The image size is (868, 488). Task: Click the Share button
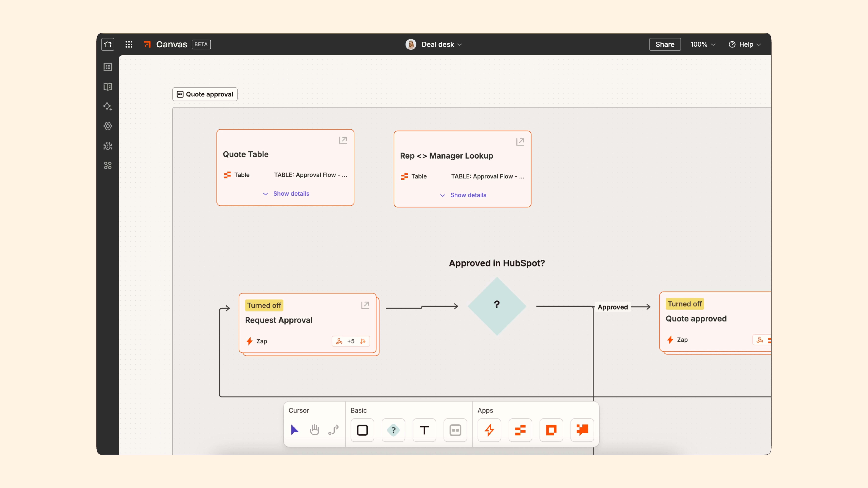[x=664, y=44]
